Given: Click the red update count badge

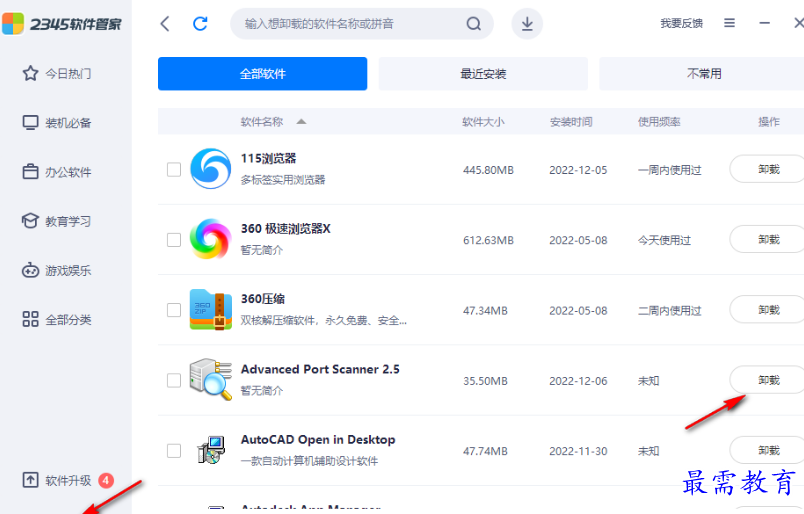Looking at the screenshot, I should (x=106, y=480).
